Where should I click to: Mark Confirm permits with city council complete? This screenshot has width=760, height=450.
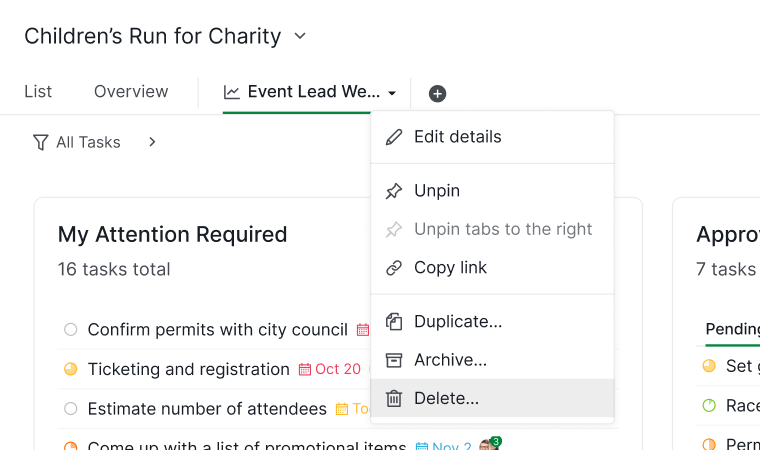coord(71,330)
